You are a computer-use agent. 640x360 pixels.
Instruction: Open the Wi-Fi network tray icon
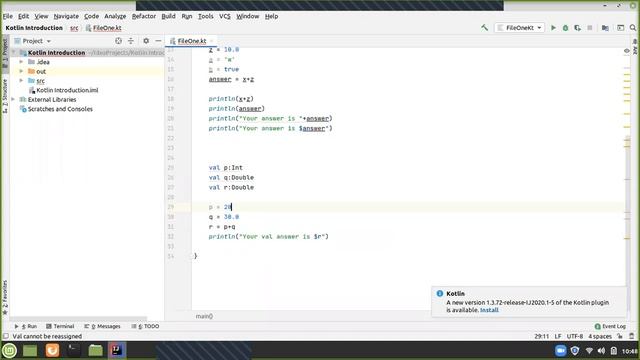coord(589,351)
